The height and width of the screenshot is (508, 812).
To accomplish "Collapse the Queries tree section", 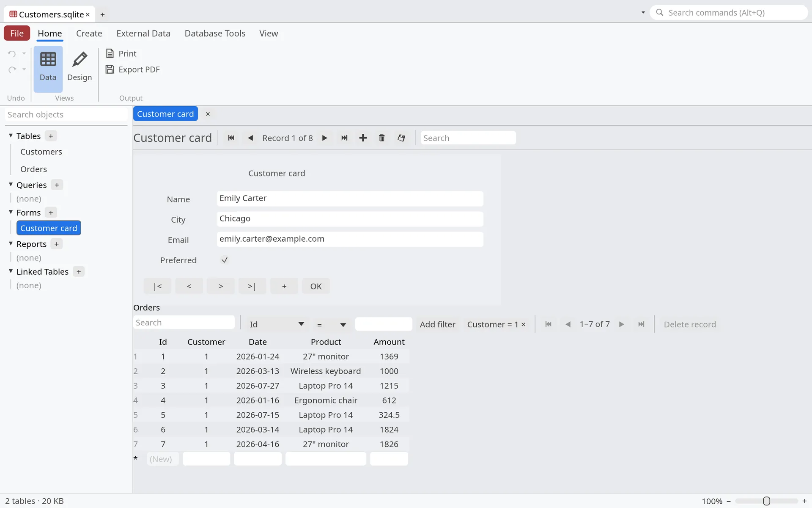I will point(11,185).
